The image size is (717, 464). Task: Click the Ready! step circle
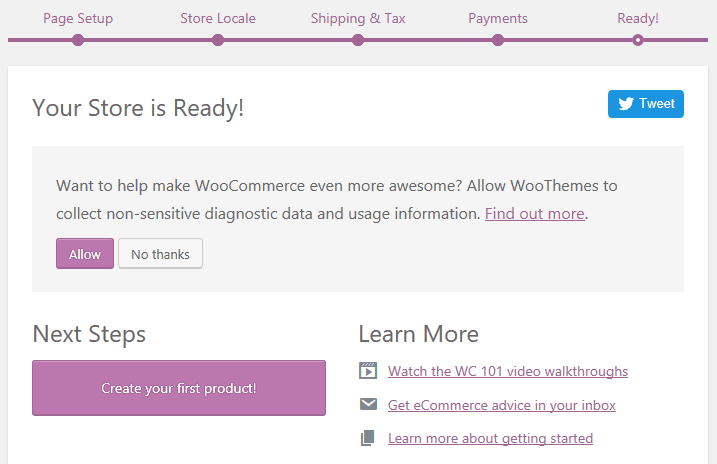coord(638,40)
